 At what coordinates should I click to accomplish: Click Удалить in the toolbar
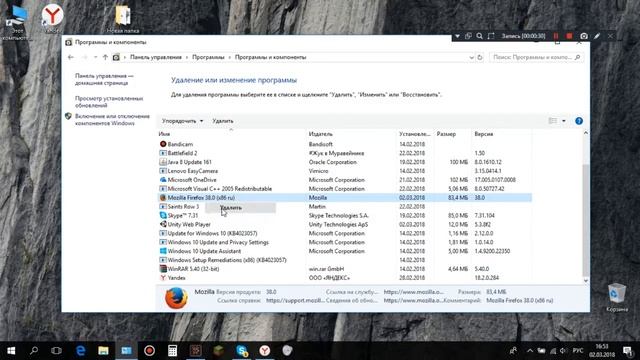click(223, 121)
